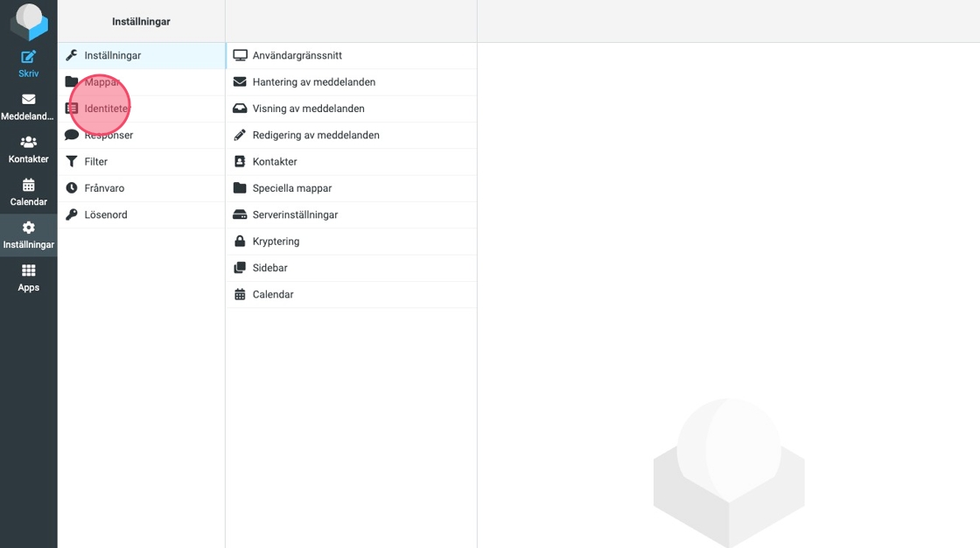Open Meddelanden envelope icon in sidebar
The image size is (980, 548).
pos(28,100)
